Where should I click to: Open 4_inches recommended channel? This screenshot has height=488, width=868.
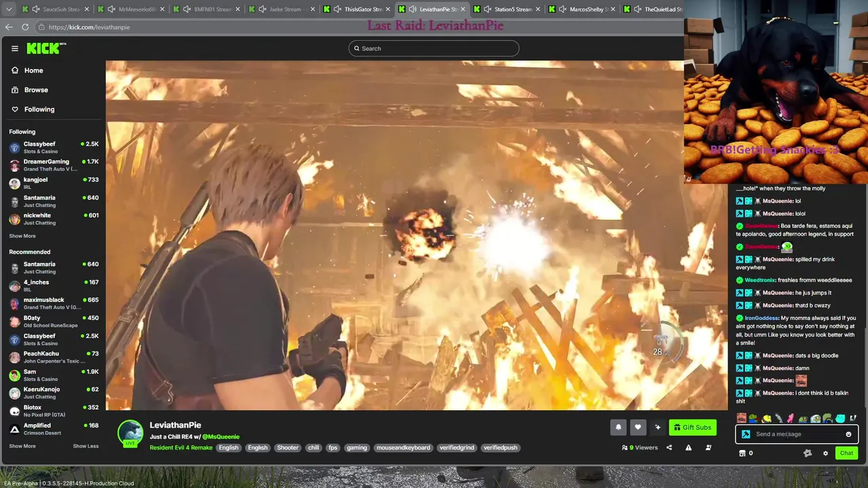coord(53,285)
